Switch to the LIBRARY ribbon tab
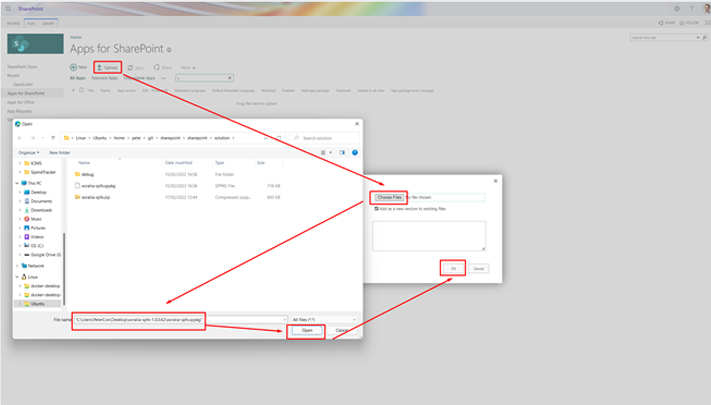Screen dimensions: 711x405 click(48, 23)
